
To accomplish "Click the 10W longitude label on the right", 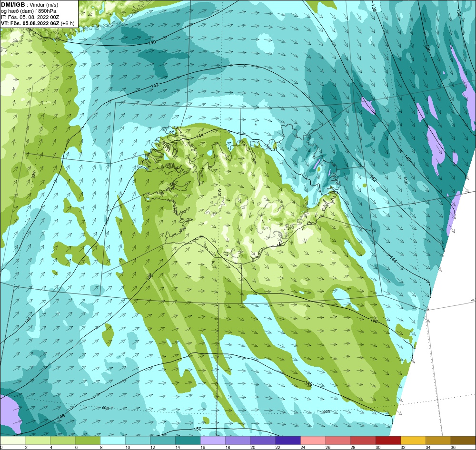I will pos(405,181).
